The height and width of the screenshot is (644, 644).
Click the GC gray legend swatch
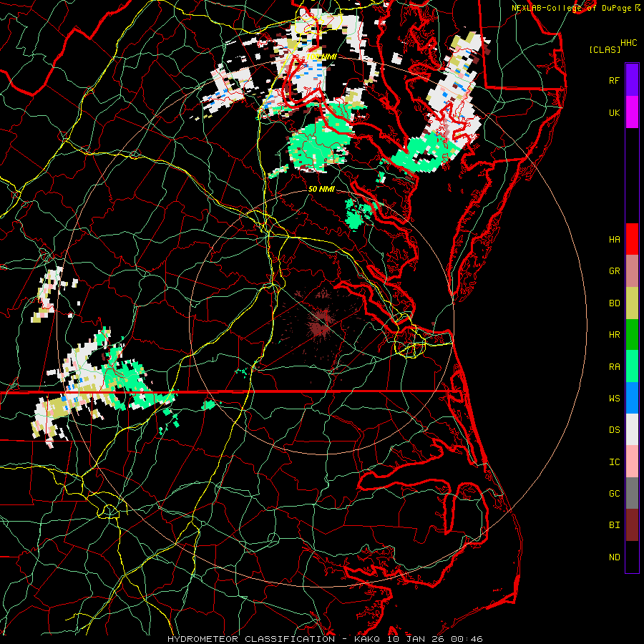point(632,493)
